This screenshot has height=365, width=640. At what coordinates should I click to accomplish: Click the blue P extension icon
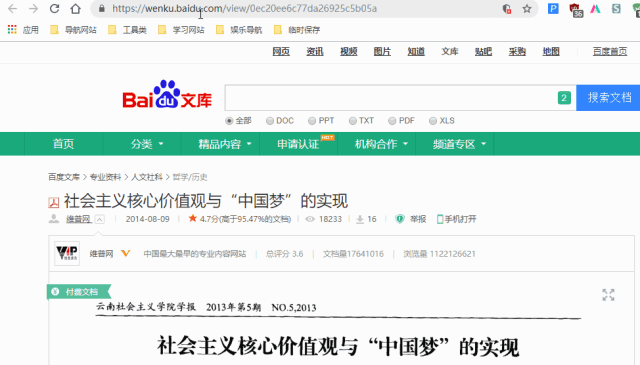tap(553, 9)
